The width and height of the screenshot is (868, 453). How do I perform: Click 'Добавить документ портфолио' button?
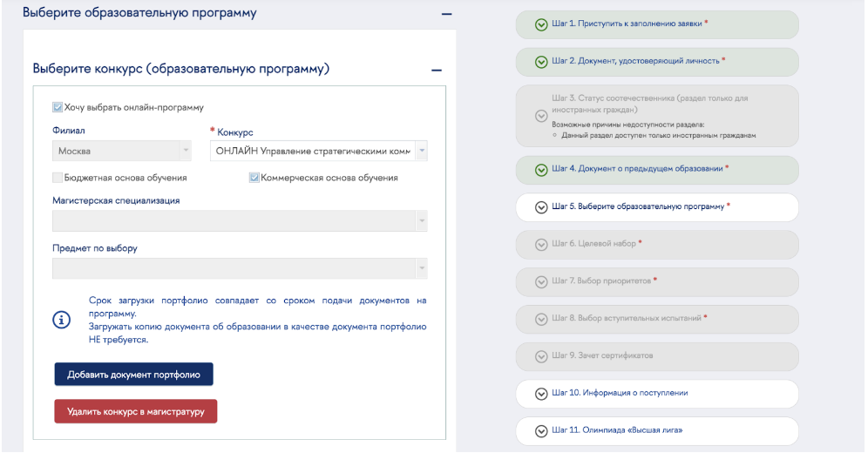coord(133,375)
